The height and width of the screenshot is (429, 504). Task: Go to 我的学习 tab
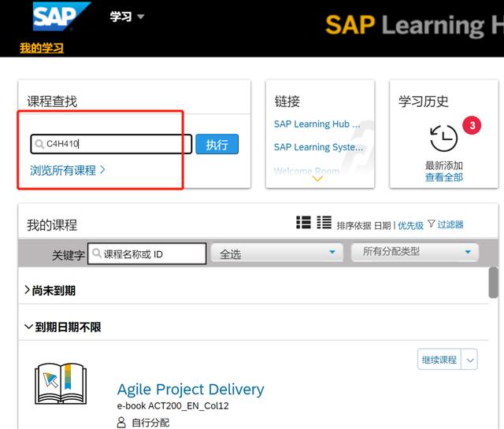point(42,48)
